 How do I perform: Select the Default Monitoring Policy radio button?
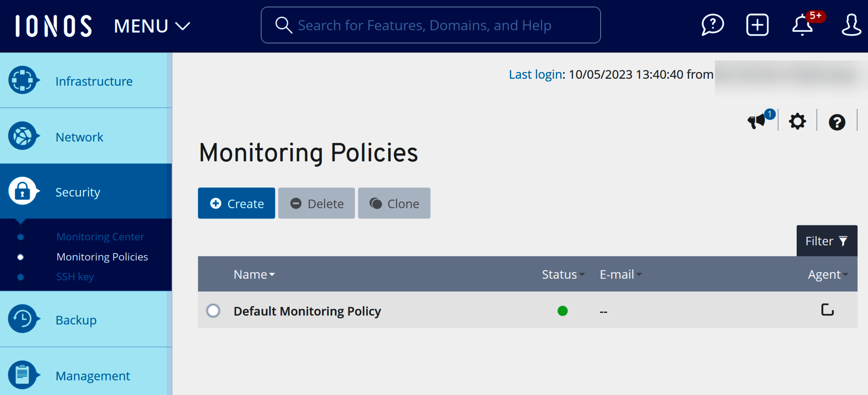pyautogui.click(x=213, y=311)
